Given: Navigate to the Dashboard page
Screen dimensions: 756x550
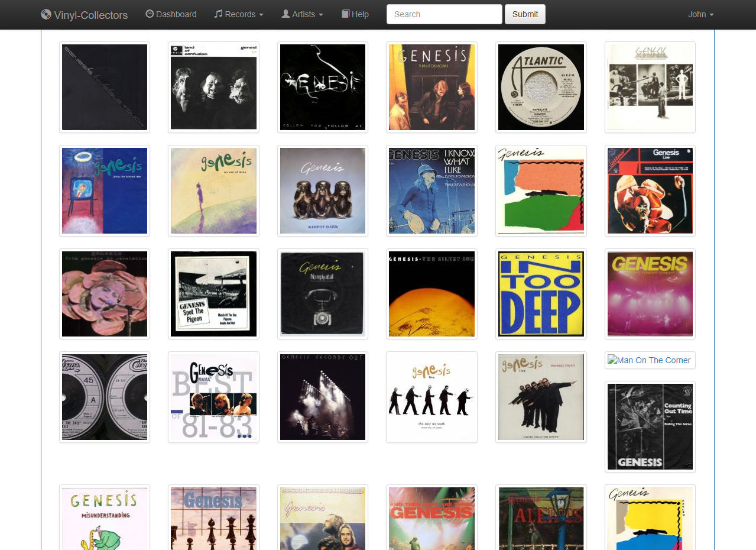Looking at the screenshot, I should pos(176,14).
